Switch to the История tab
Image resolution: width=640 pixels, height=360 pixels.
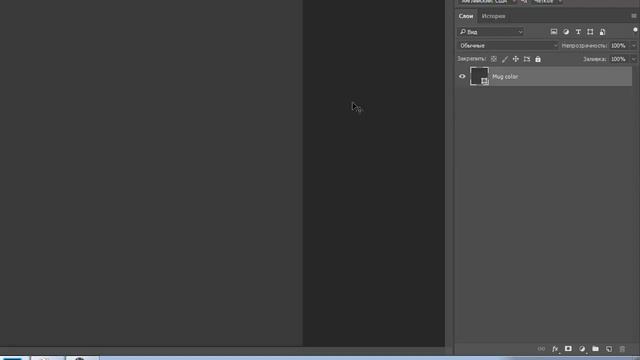click(493, 16)
